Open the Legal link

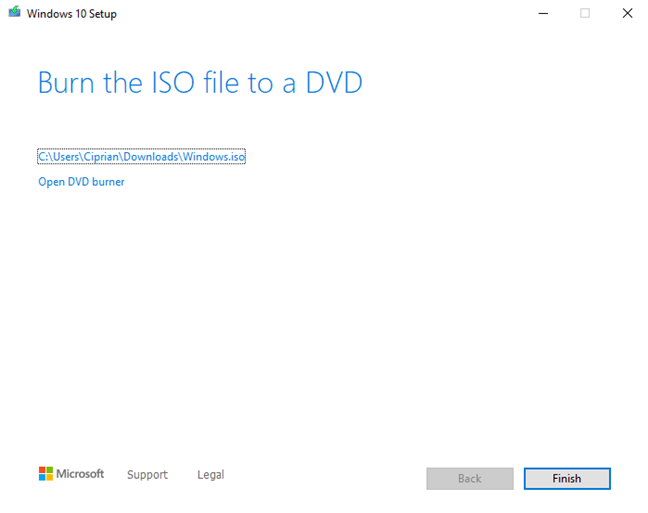[x=211, y=475]
